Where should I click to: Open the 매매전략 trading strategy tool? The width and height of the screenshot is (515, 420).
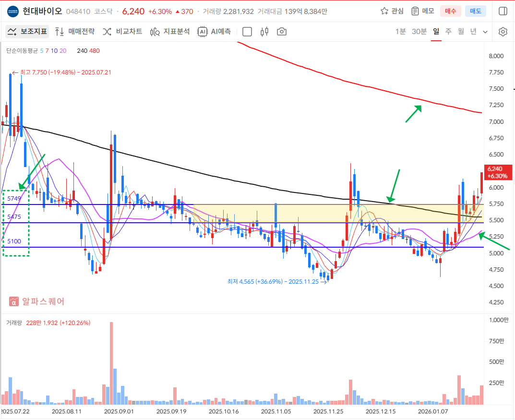75,32
